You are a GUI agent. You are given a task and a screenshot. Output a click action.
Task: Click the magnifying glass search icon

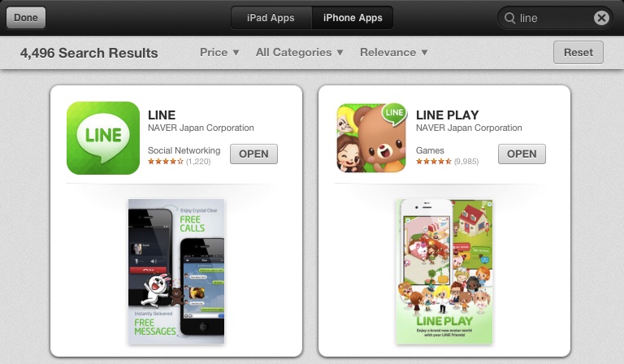[x=509, y=18]
